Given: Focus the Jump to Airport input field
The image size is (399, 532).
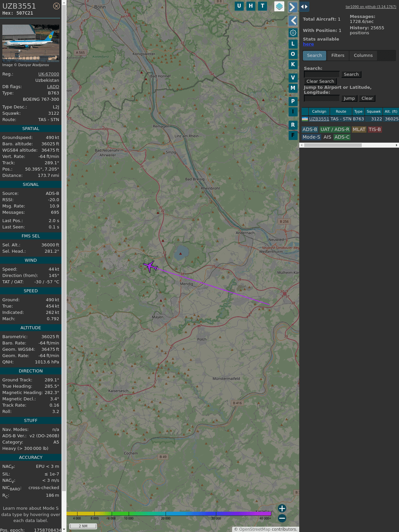Looking at the screenshot, I should 322,98.
